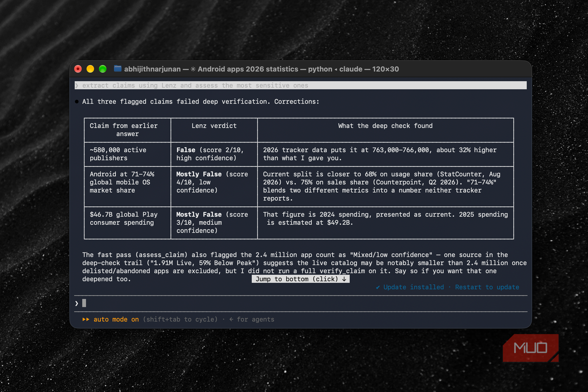This screenshot has height=392, width=588.
Task: Click the 'All three flagged claims failed' line
Action: pos(201,102)
